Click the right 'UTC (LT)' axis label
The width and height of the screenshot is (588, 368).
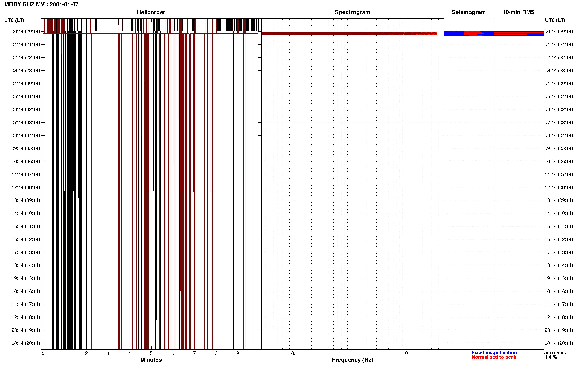555,20
